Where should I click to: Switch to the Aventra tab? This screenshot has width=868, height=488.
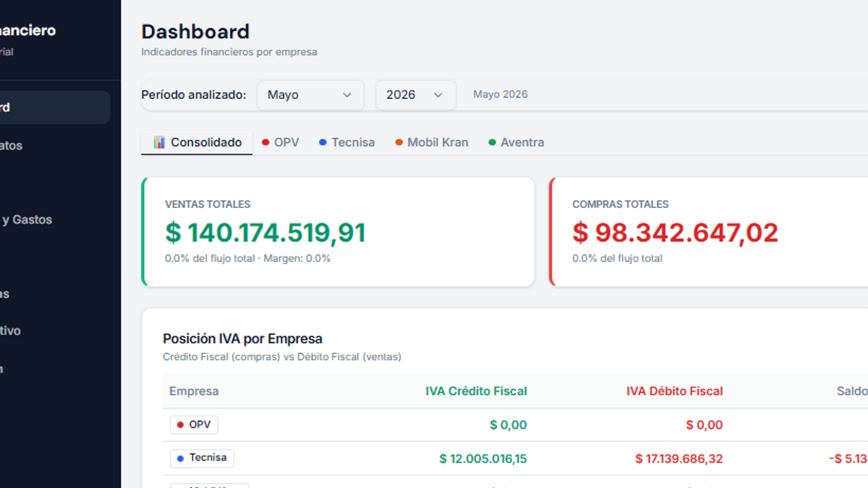point(516,142)
